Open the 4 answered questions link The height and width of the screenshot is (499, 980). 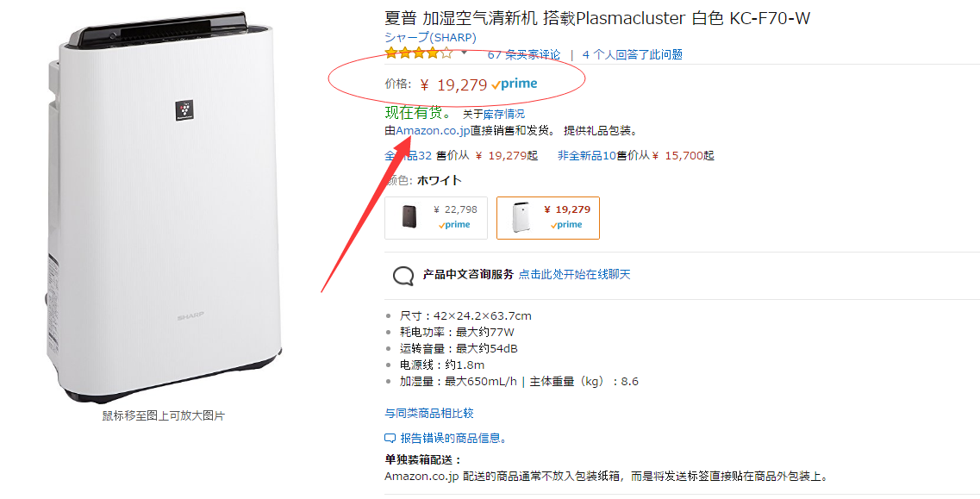[632, 54]
